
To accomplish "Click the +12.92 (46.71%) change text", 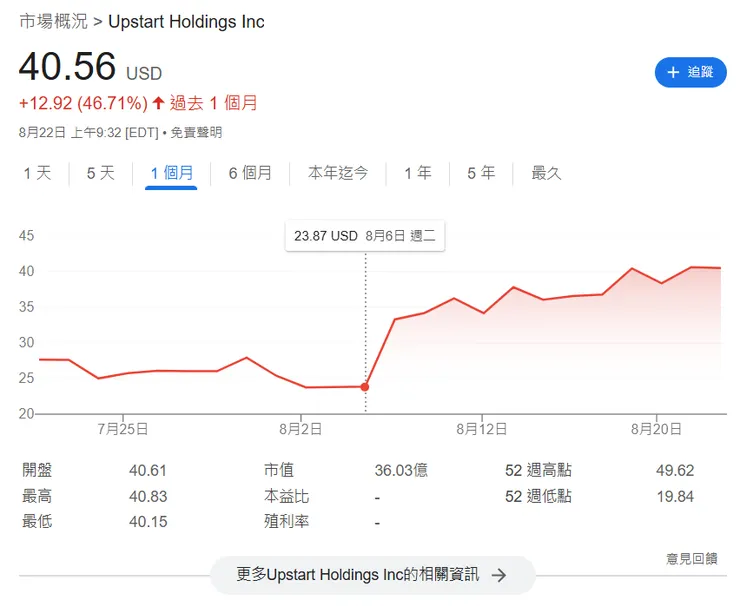I will [84, 103].
